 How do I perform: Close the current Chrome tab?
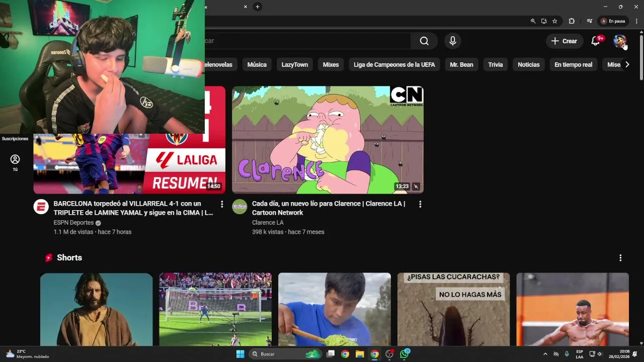click(x=246, y=7)
